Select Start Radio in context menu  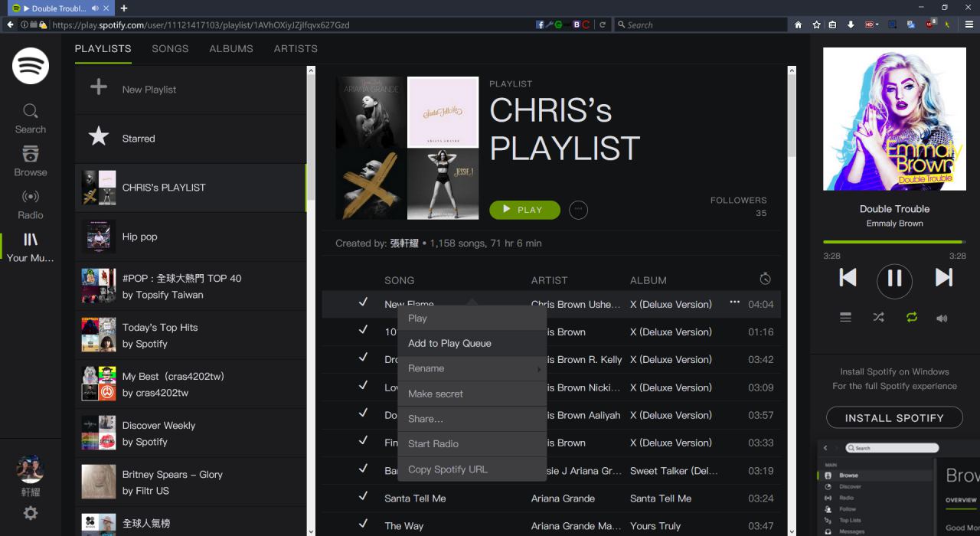click(472, 443)
